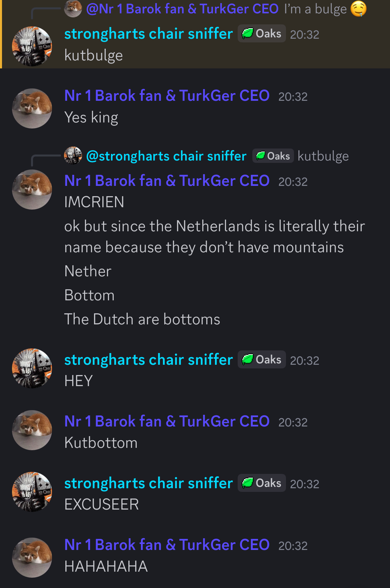390x588 pixels.
Task: Tap the Oaks server tag above "HEY"
Action: point(262,360)
